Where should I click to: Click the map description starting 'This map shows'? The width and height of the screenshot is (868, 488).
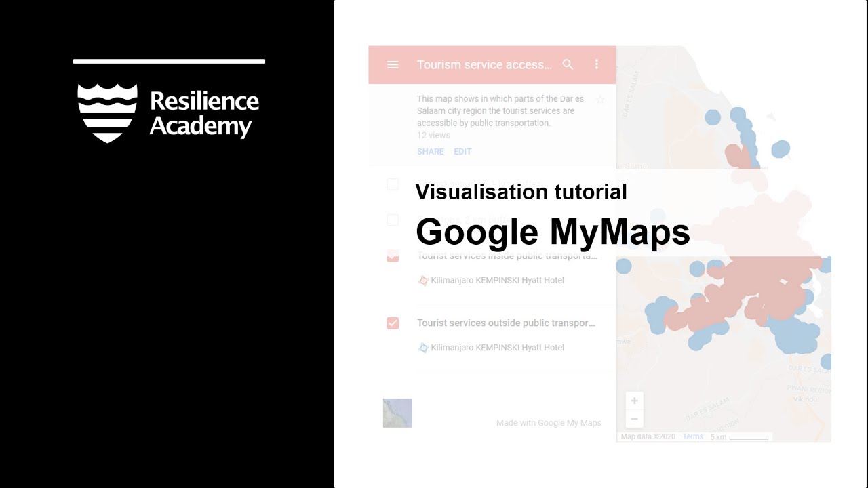500,111
